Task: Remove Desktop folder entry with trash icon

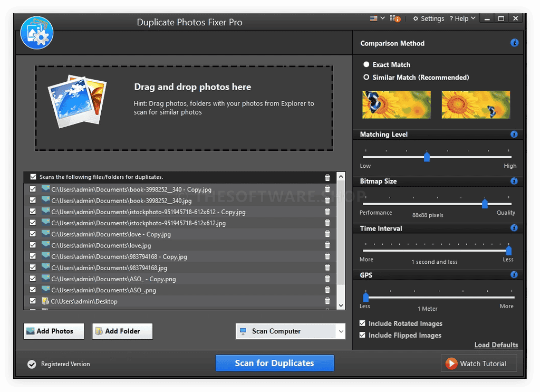Action: (x=327, y=301)
